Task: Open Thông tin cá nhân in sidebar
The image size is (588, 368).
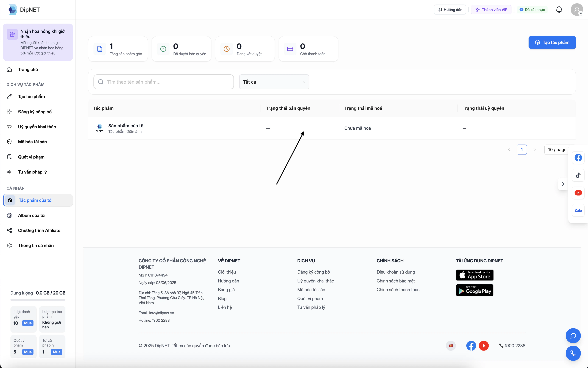Action: click(38, 246)
